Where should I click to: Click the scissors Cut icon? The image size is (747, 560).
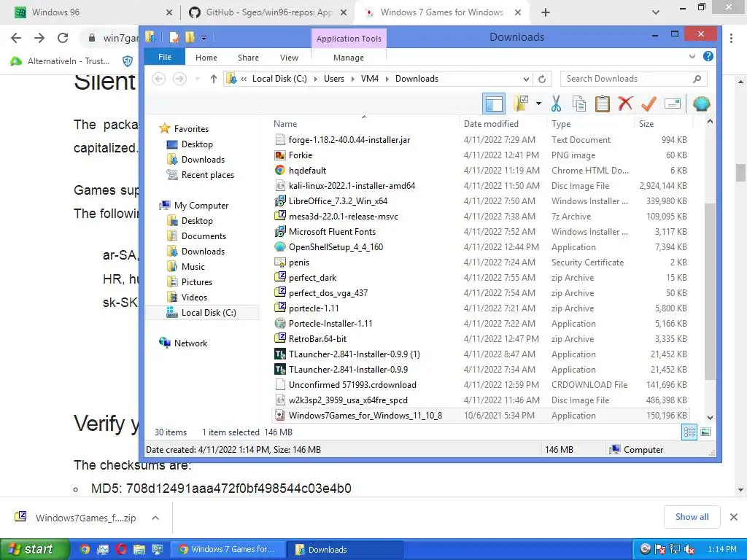(555, 104)
